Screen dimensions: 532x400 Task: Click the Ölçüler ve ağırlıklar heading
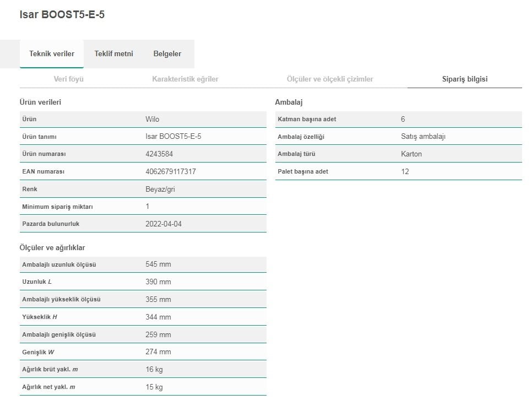(52, 247)
